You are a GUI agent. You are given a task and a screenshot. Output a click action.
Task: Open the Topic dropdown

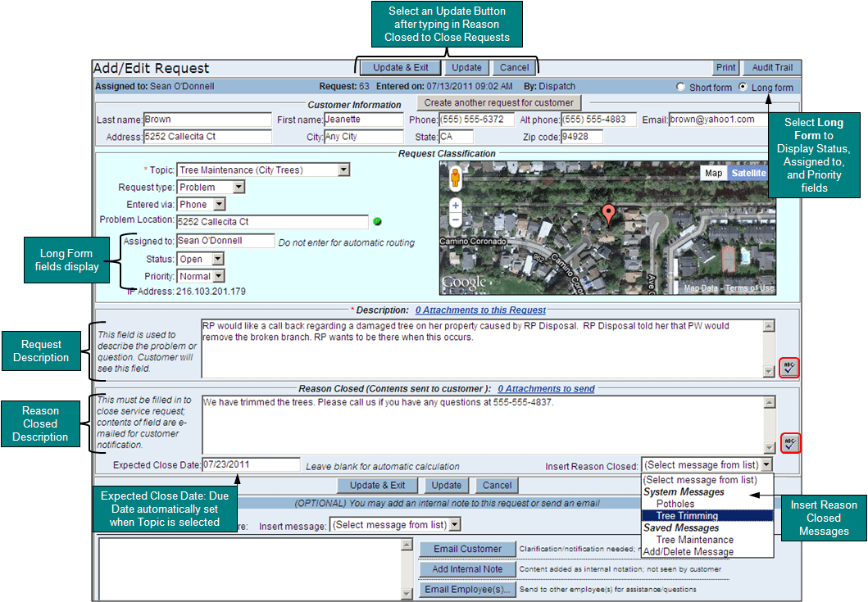coord(343,170)
